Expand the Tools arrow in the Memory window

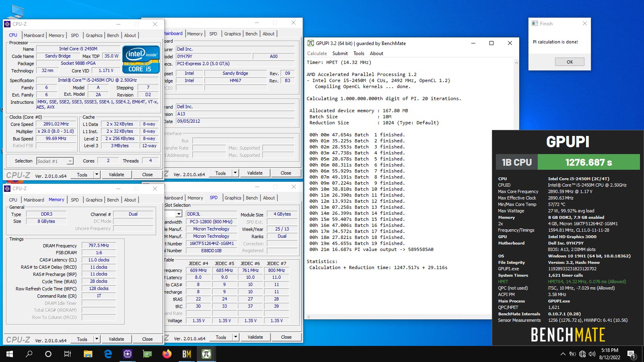click(97, 339)
